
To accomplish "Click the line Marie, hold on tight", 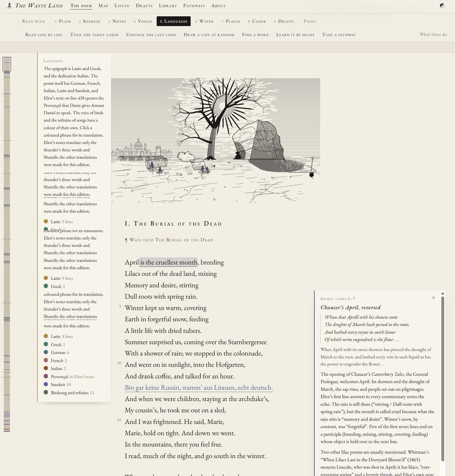I will tap(180, 433).
